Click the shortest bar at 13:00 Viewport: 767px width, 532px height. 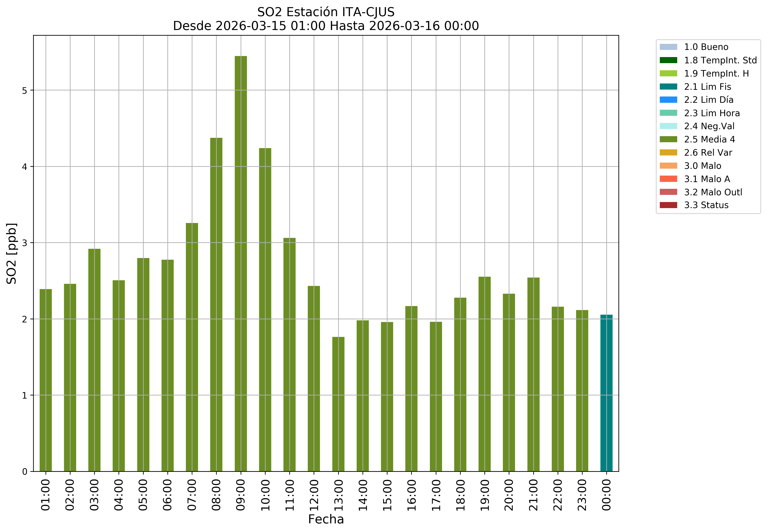338,404
